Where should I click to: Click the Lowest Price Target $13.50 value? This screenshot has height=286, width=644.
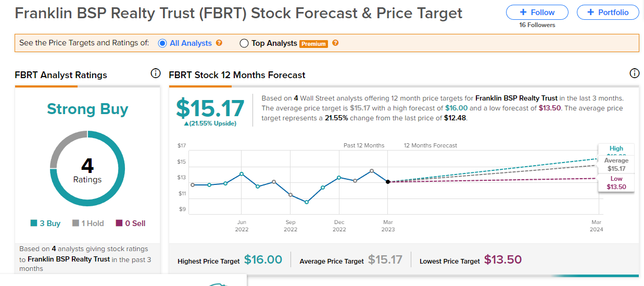(x=503, y=260)
